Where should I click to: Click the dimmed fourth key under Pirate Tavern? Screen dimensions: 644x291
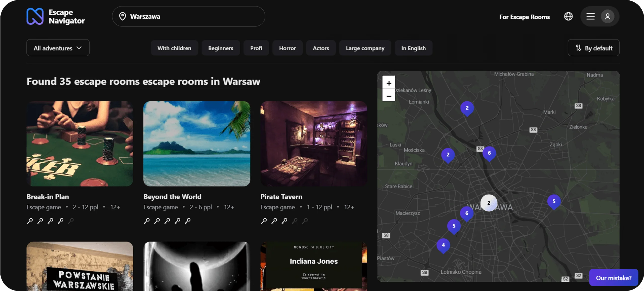(x=295, y=221)
